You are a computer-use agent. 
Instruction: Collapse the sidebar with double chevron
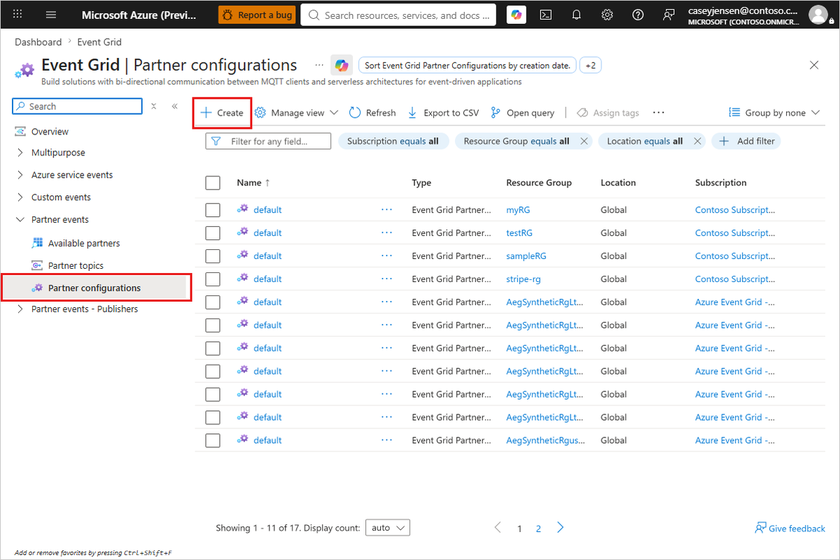point(175,106)
